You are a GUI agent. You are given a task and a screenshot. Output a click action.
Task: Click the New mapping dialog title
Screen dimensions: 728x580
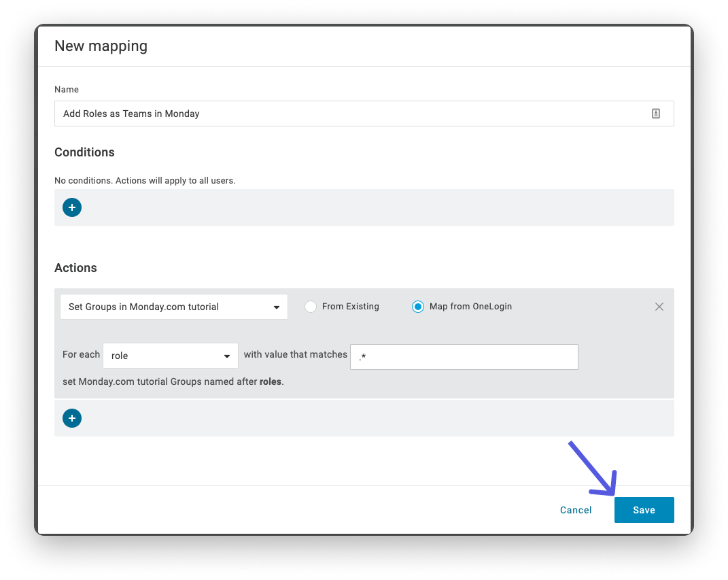coord(101,46)
